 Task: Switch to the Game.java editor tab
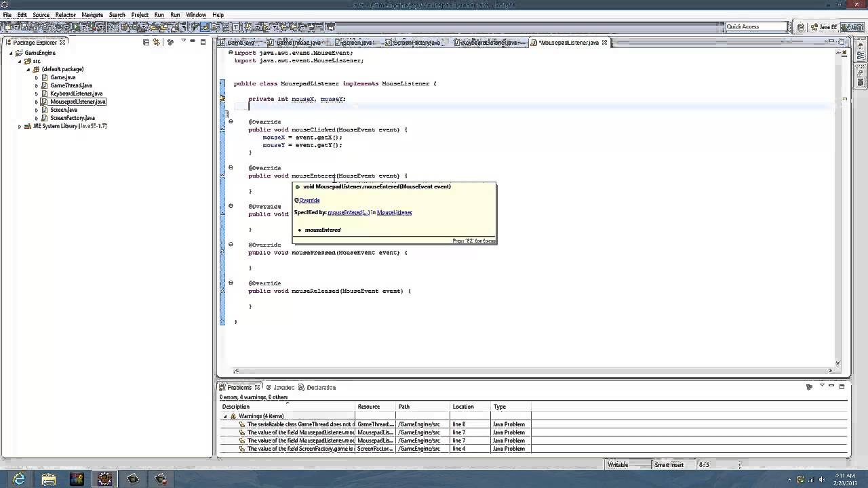[241, 43]
